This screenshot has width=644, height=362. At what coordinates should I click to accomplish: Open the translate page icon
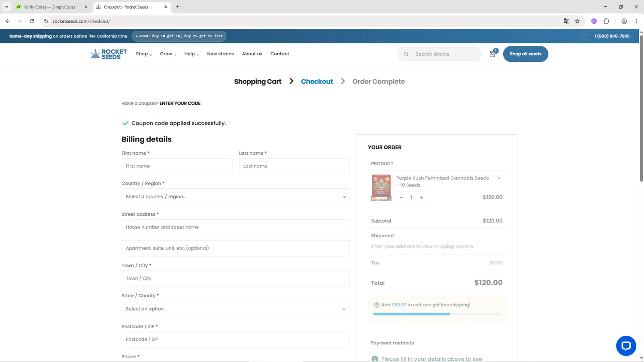[566, 21]
